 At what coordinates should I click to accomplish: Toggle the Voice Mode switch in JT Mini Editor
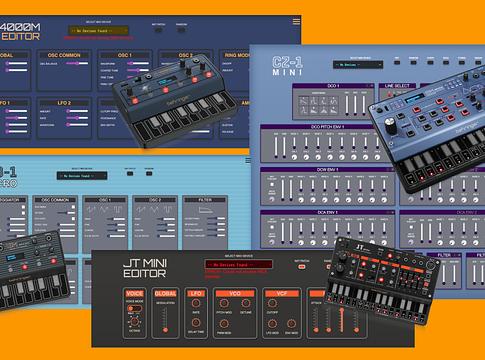135,308
